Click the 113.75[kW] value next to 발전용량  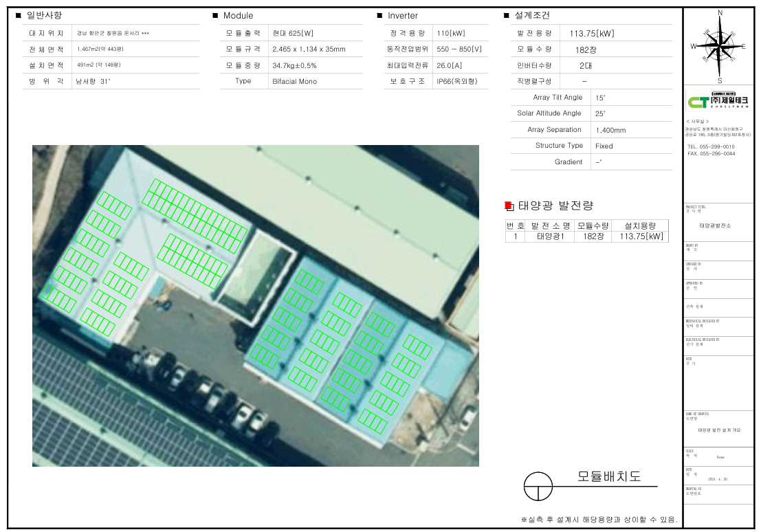click(x=592, y=33)
